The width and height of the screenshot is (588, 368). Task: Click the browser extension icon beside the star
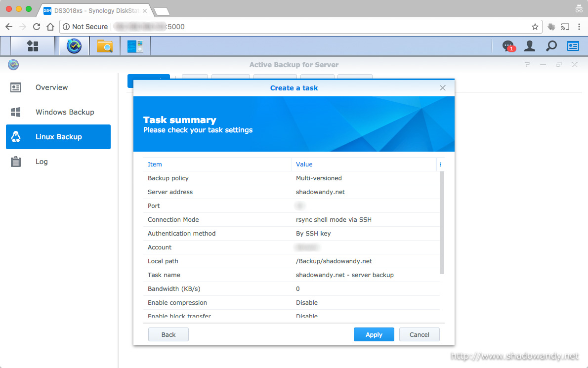[x=551, y=27]
